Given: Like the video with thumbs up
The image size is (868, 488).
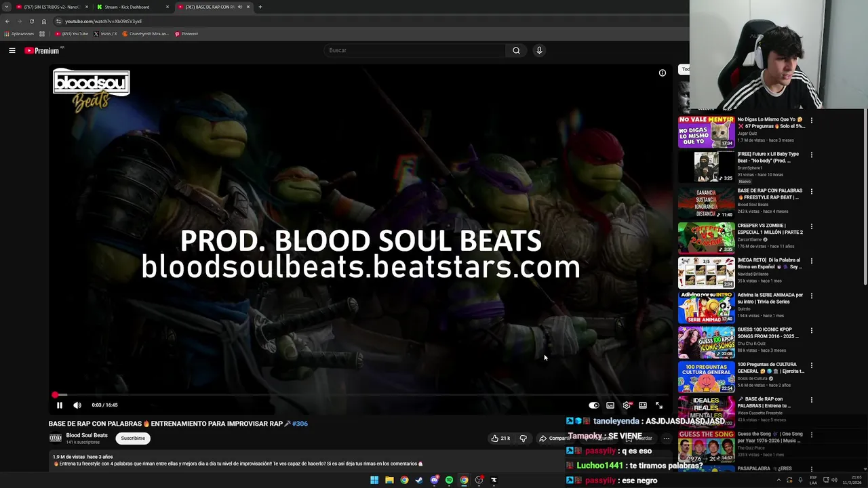Looking at the screenshot, I should click(500, 439).
